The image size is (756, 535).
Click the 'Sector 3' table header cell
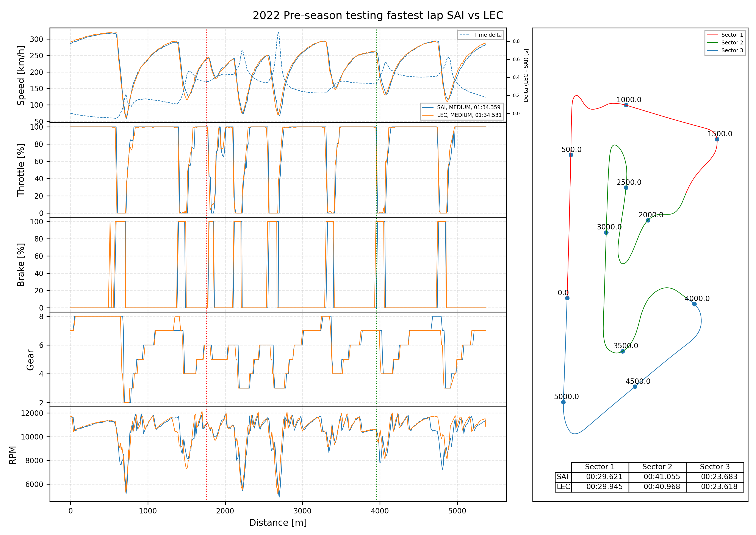tap(715, 467)
